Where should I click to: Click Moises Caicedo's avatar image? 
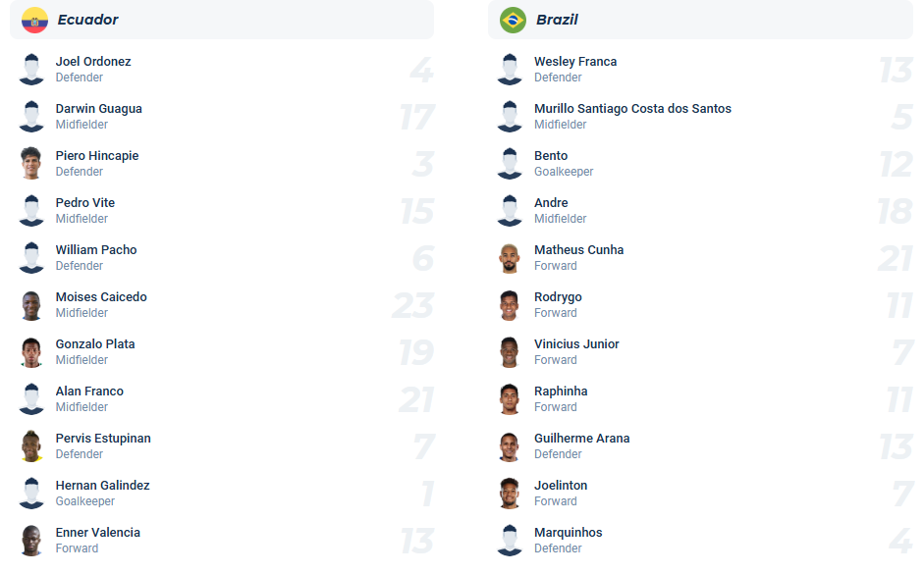pyautogui.click(x=32, y=304)
